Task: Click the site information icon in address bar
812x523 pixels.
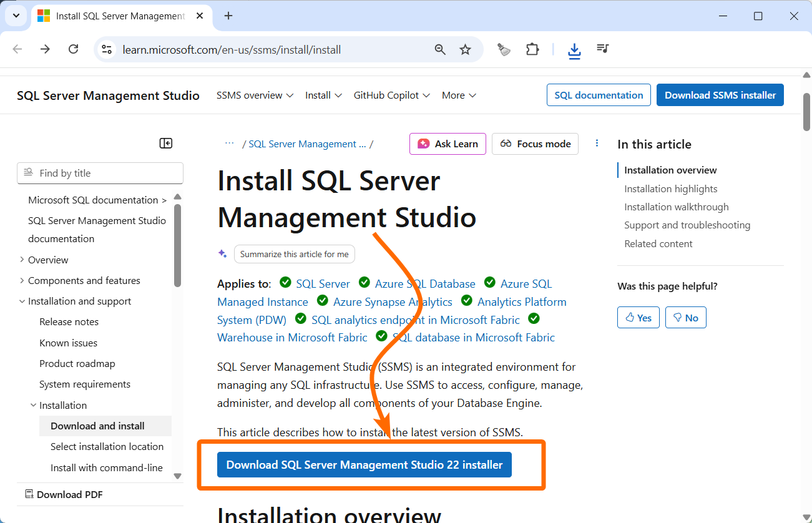Action: pyautogui.click(x=107, y=49)
